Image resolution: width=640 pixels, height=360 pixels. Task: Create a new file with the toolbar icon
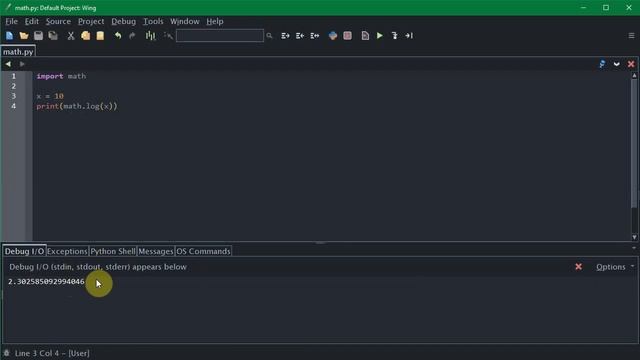(9, 36)
